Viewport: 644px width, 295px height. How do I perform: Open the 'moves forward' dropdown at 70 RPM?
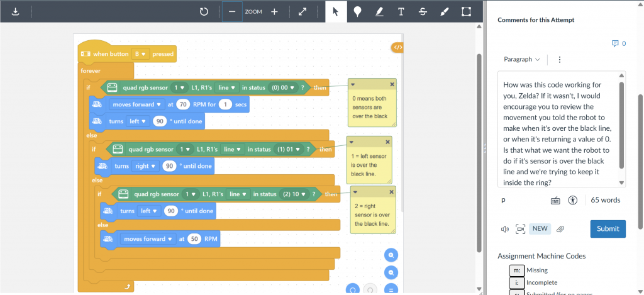click(136, 104)
